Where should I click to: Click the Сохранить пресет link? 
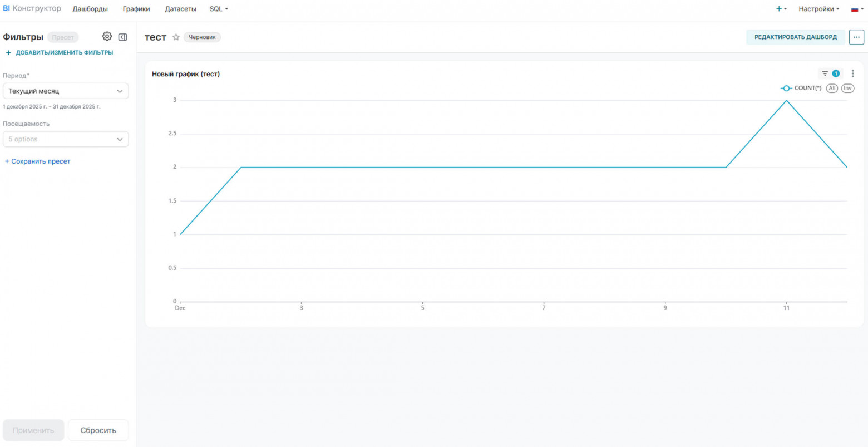click(x=38, y=161)
